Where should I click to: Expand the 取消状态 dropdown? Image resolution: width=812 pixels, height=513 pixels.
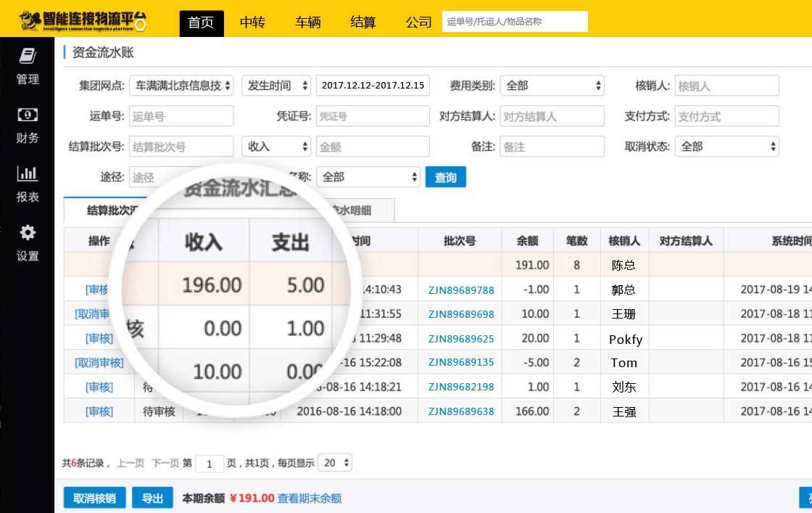pos(726,147)
